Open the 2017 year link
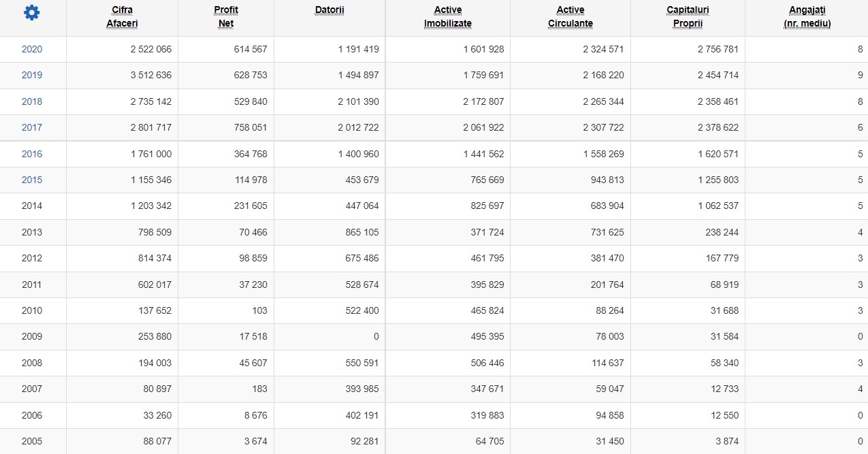The image size is (868, 454). pos(32,127)
